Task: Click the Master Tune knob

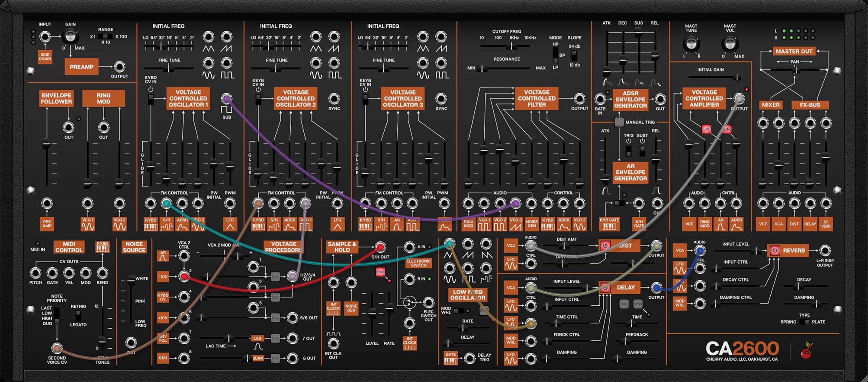Action: (691, 44)
